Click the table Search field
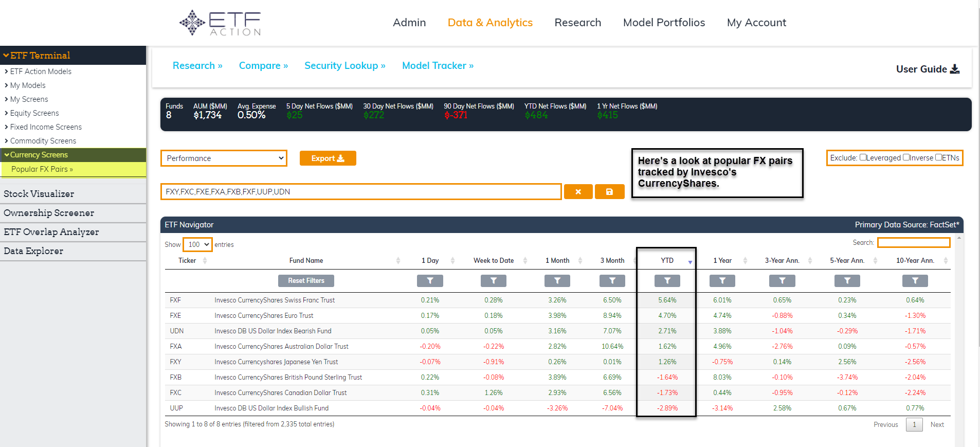 coord(914,242)
